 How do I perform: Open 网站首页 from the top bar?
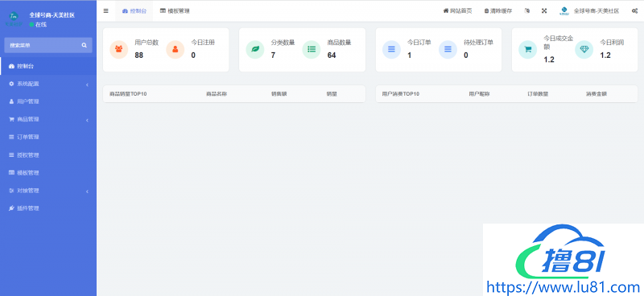click(x=457, y=11)
